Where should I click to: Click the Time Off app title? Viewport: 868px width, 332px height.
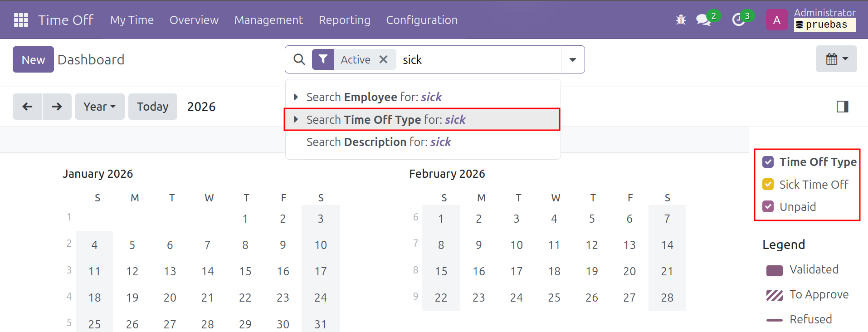(66, 20)
